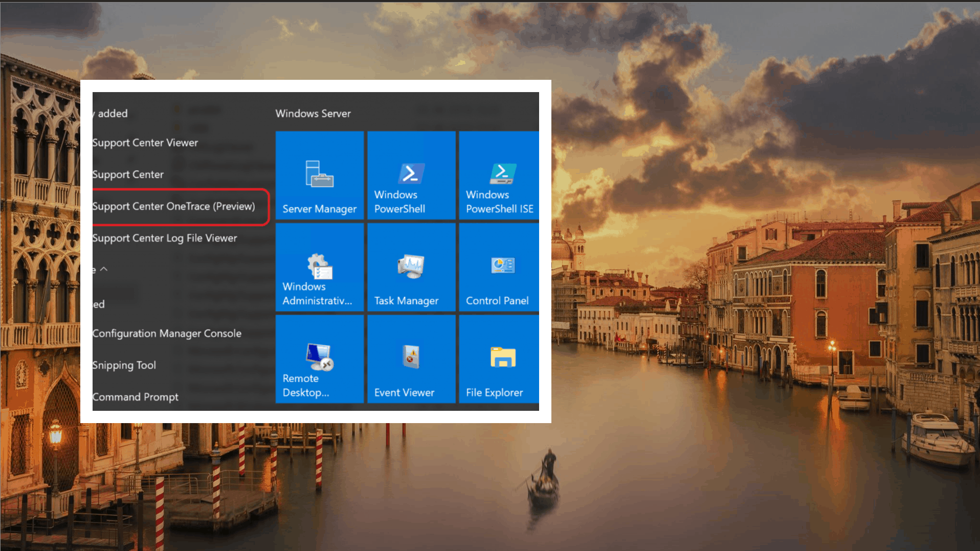Image resolution: width=980 pixels, height=551 pixels.
Task: Launch Support Center OneTrace (Preview)
Action: (174, 206)
